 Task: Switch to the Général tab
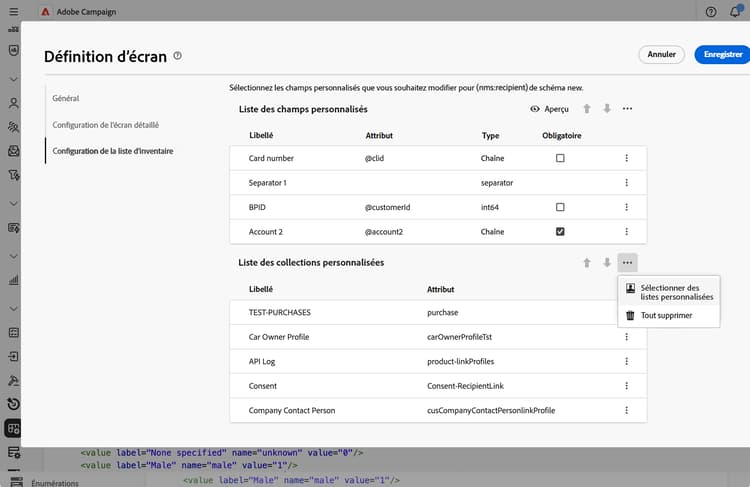(66, 99)
